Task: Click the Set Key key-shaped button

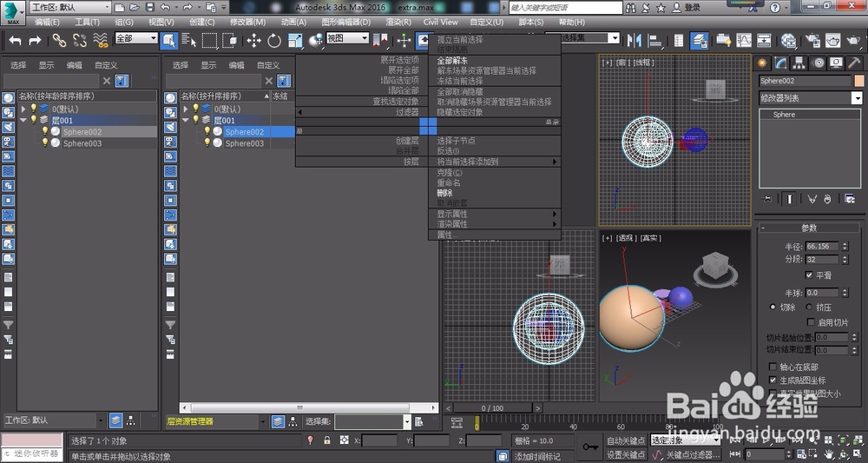Action: pyautogui.click(x=590, y=447)
